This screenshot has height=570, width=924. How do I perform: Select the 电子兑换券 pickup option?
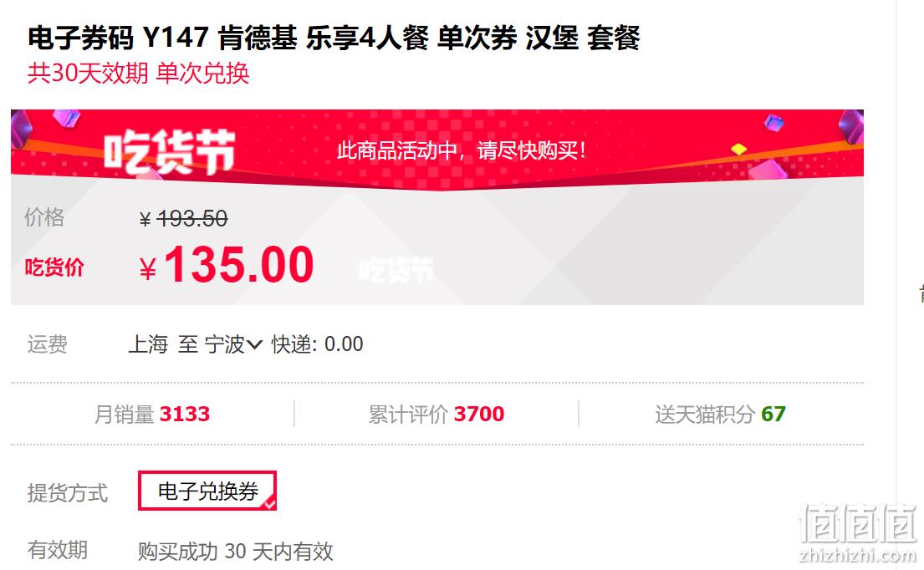click(207, 491)
